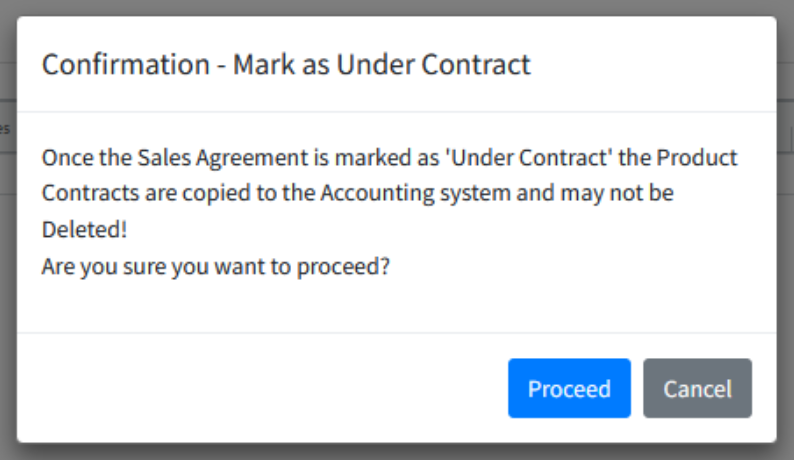Click the partially hidden tab behind the dialog's left edge

(6, 129)
